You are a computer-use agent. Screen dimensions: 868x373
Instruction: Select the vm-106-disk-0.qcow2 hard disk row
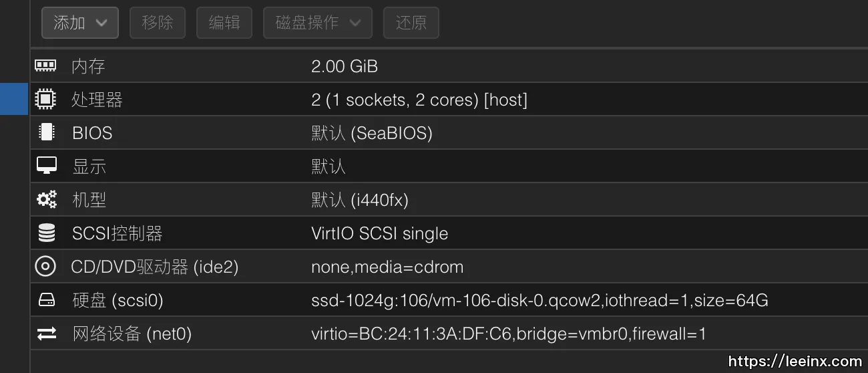pyautogui.click(x=539, y=301)
